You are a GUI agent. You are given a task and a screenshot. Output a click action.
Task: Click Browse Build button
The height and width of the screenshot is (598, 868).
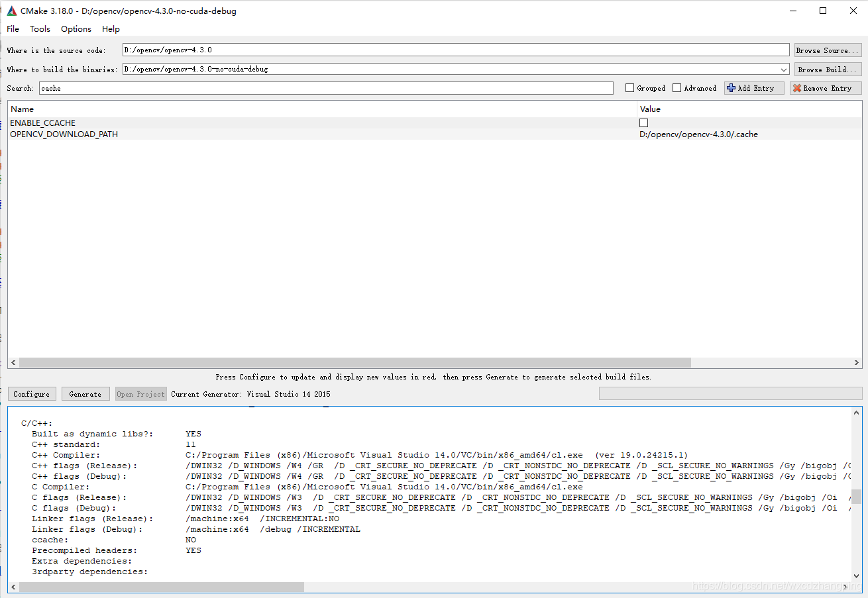click(x=827, y=69)
